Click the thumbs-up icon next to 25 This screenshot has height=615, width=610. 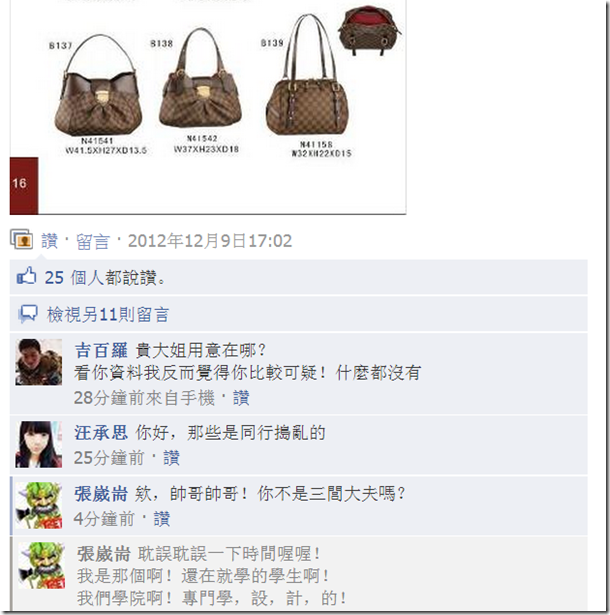26,276
